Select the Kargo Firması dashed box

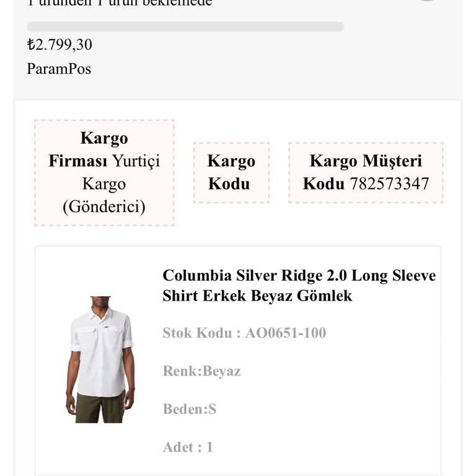tap(104, 172)
